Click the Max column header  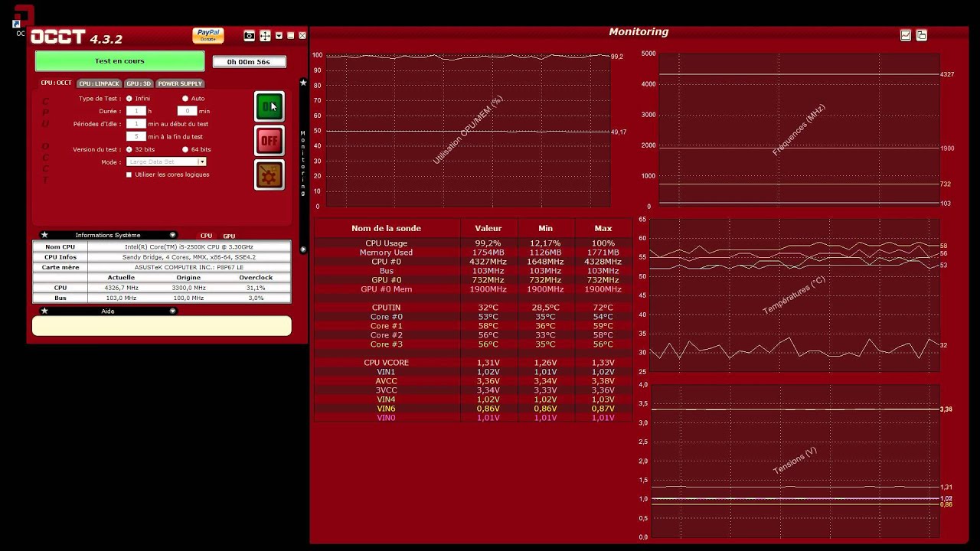coord(603,228)
